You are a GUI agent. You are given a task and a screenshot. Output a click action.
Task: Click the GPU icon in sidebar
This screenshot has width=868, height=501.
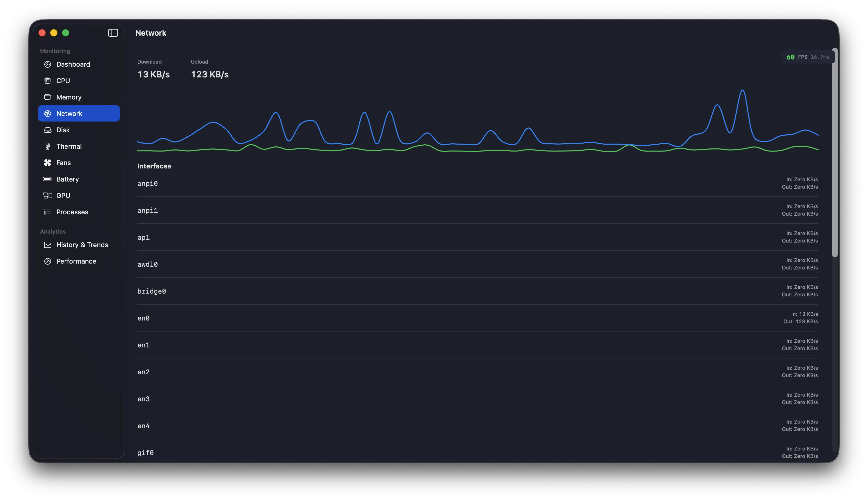point(47,195)
